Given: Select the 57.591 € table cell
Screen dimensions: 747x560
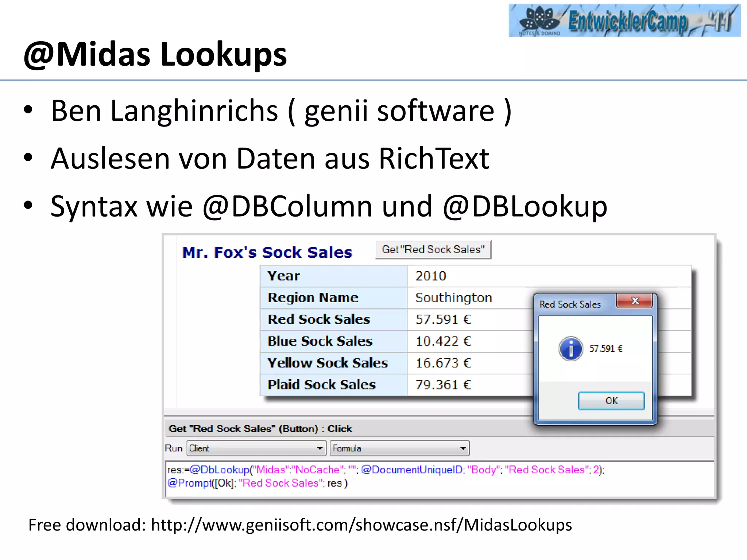Looking at the screenshot, I should (x=470, y=319).
